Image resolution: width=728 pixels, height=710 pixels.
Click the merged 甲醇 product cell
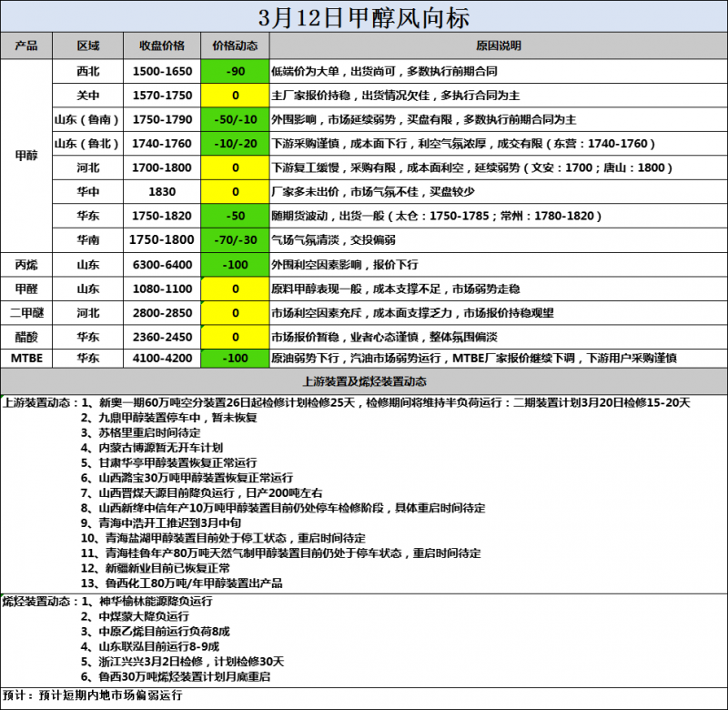[x=26, y=156]
